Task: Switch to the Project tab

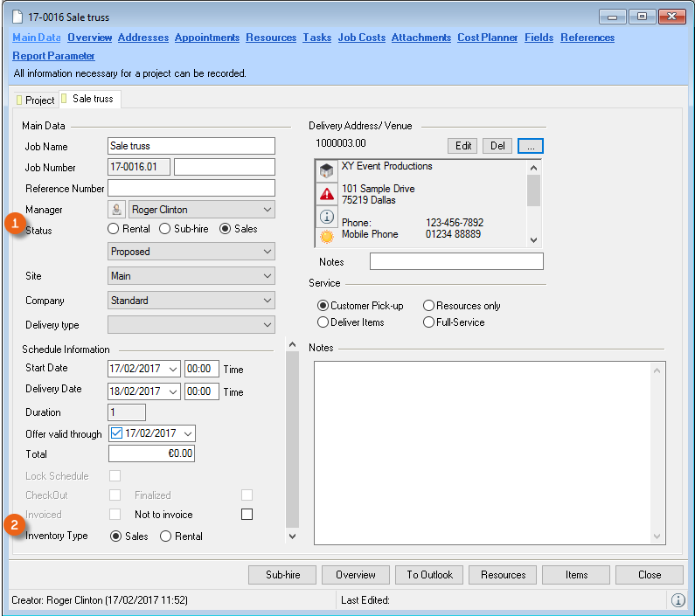Action: (35, 100)
